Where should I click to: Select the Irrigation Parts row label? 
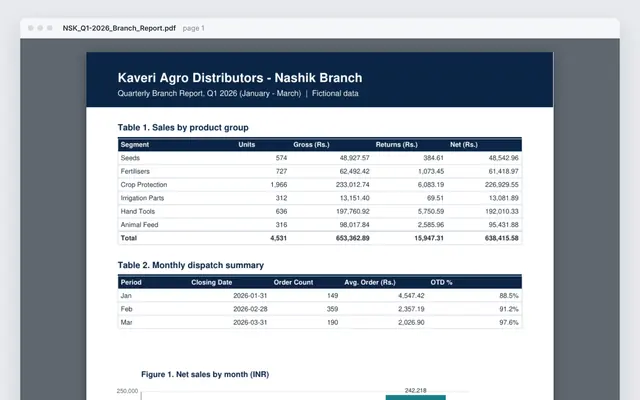tap(142, 198)
